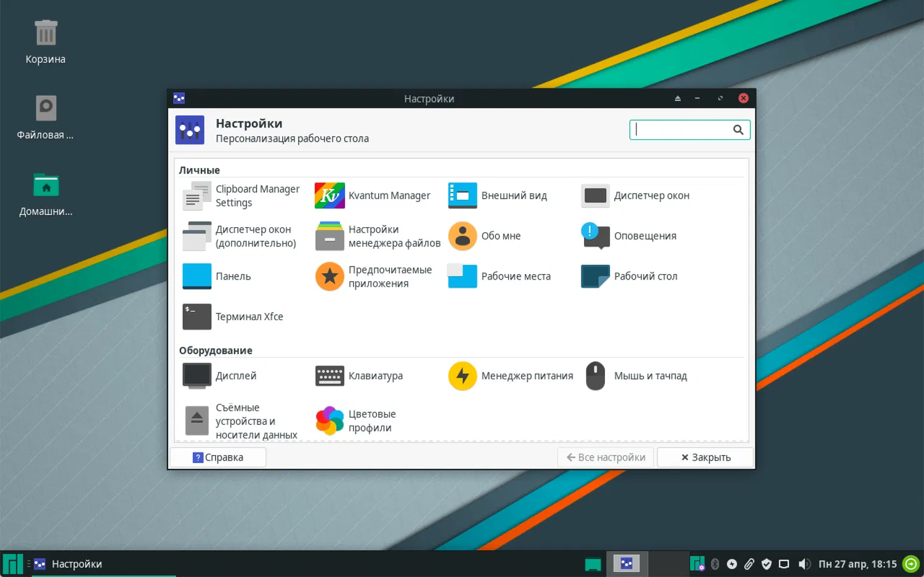This screenshot has width=924, height=577.
Task: Launch Kvantum Manager
Action: click(373, 196)
